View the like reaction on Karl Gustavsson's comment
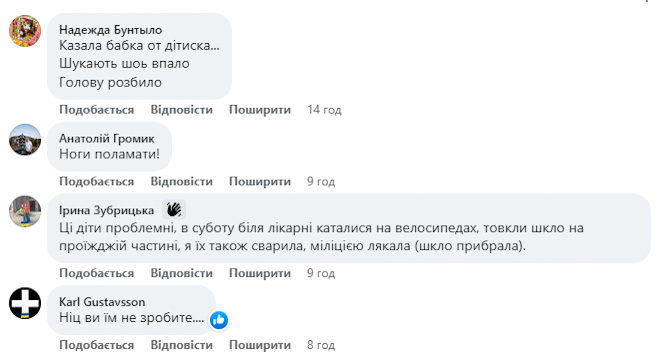The image size is (665, 362). click(x=219, y=320)
